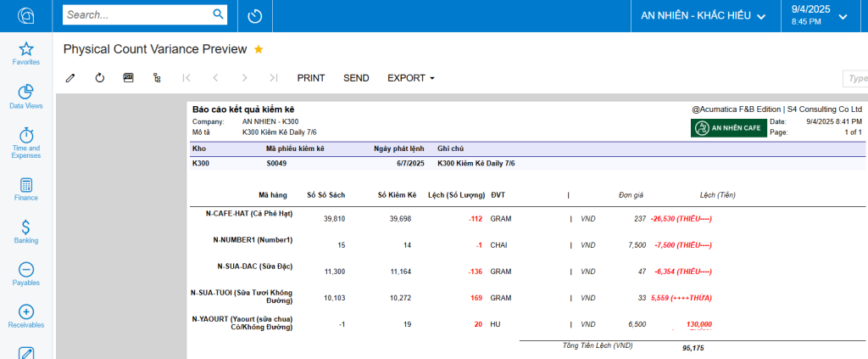Click variance amount -26,530 (THIẾU----)
The width and height of the screenshot is (868, 359).
tap(682, 219)
